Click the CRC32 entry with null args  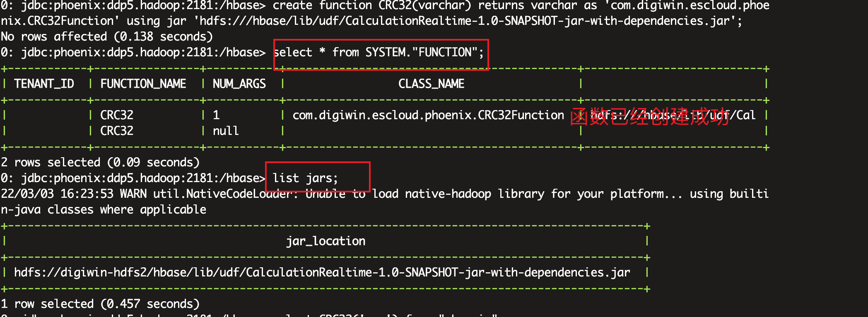tap(117, 131)
